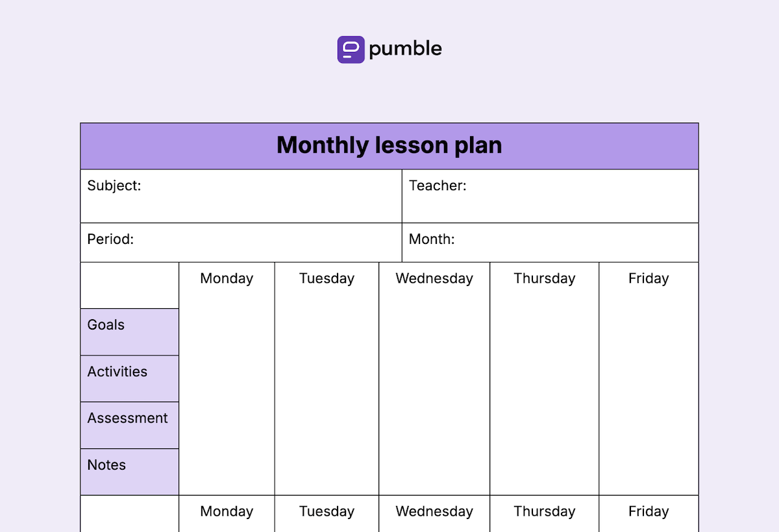
Task: Select Thursday header in the first week
Action: 544,278
